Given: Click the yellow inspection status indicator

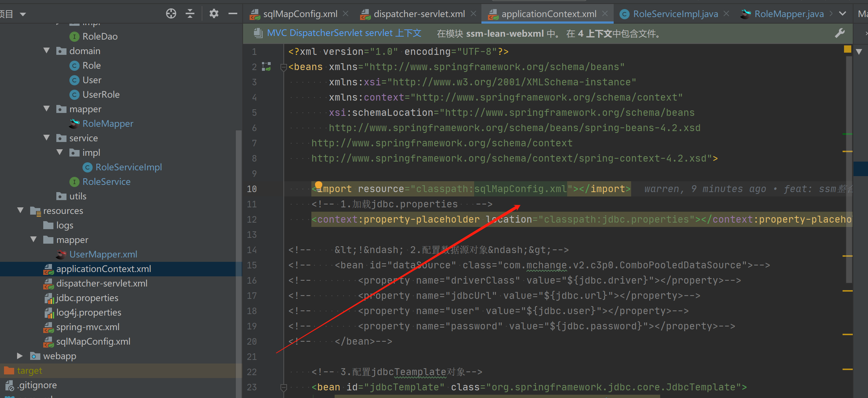Looking at the screenshot, I should [848, 49].
